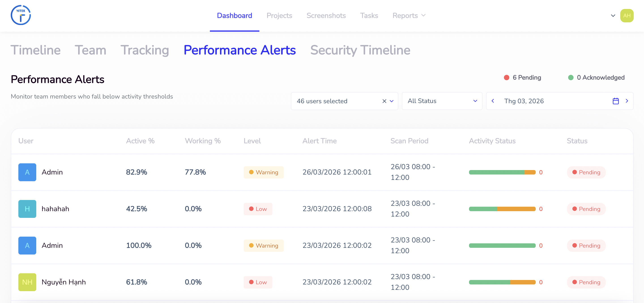644x303 pixels.
Task: Open the Screenshots tab
Action: [x=326, y=15]
